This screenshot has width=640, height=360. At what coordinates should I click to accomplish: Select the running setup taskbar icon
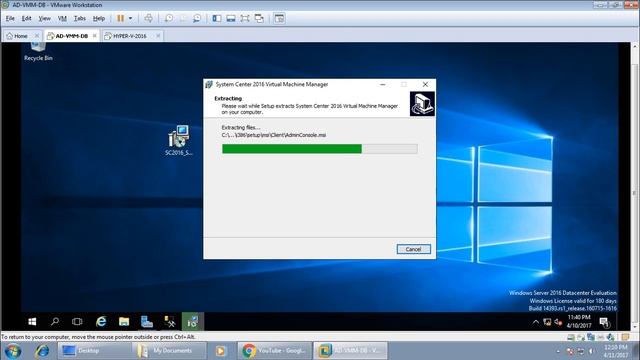pyautogui.click(x=193, y=322)
